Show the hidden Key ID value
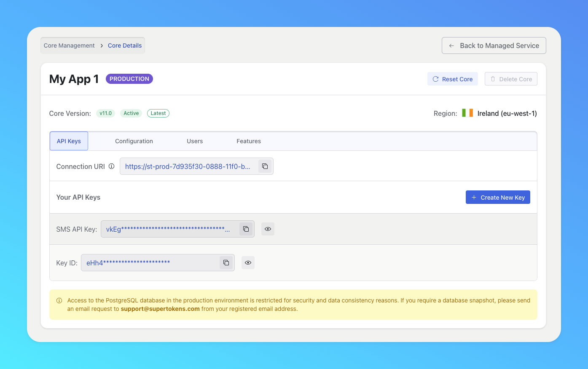Viewport: 588px width, 369px height. tap(248, 263)
